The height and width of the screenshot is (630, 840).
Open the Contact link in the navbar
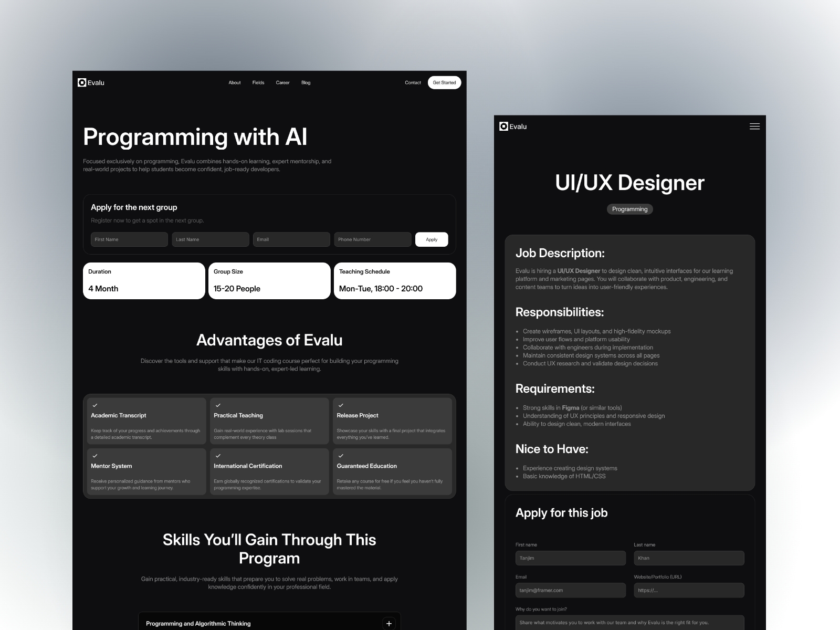(x=413, y=82)
